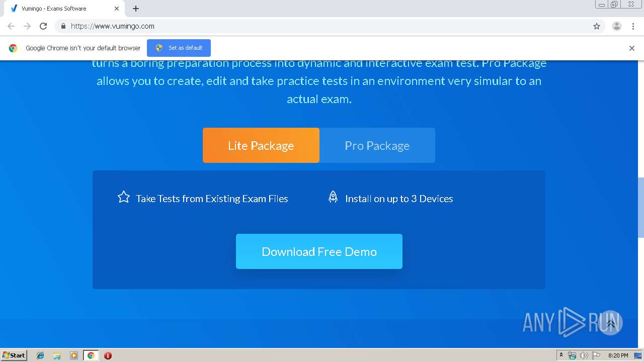Click the page vertical scrollbar thumb
This screenshot has height=362, width=644.
pos(640,207)
